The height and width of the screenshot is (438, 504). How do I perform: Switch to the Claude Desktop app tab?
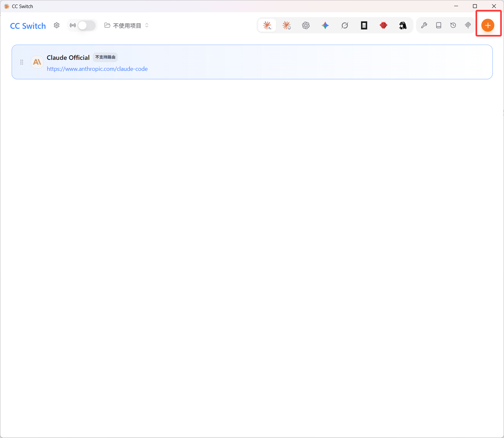(287, 25)
